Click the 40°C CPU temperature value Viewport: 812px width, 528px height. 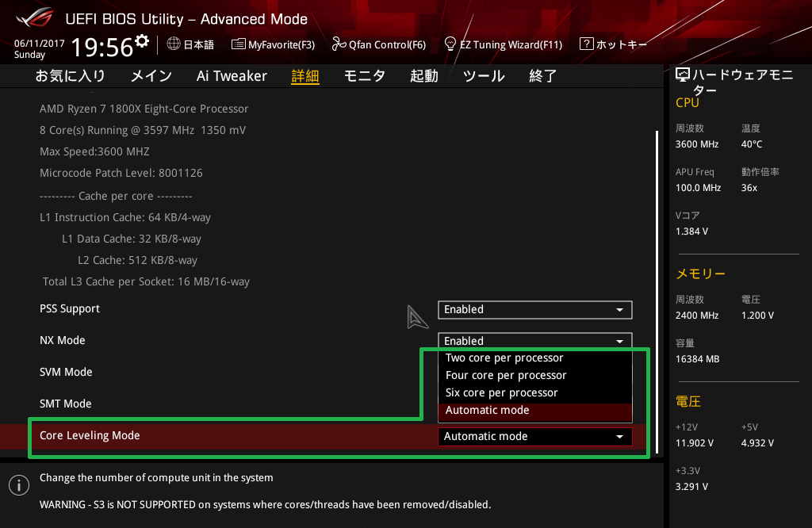click(752, 144)
